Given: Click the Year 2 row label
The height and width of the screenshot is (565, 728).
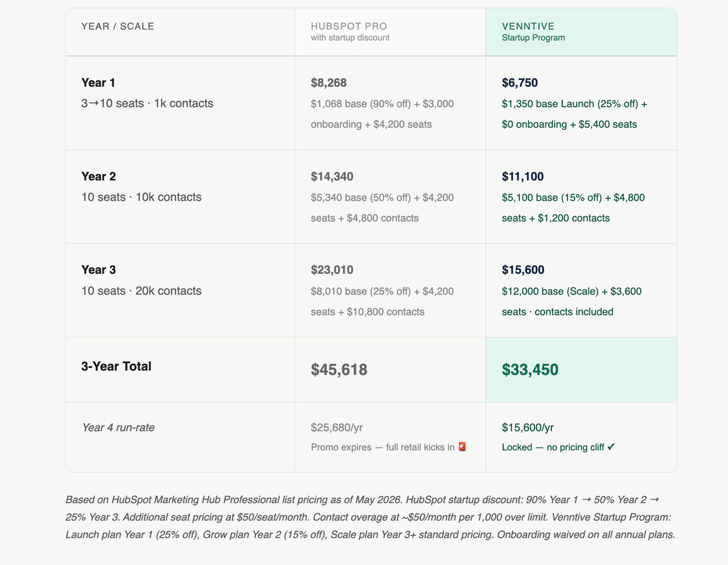Looking at the screenshot, I should pos(98,177).
